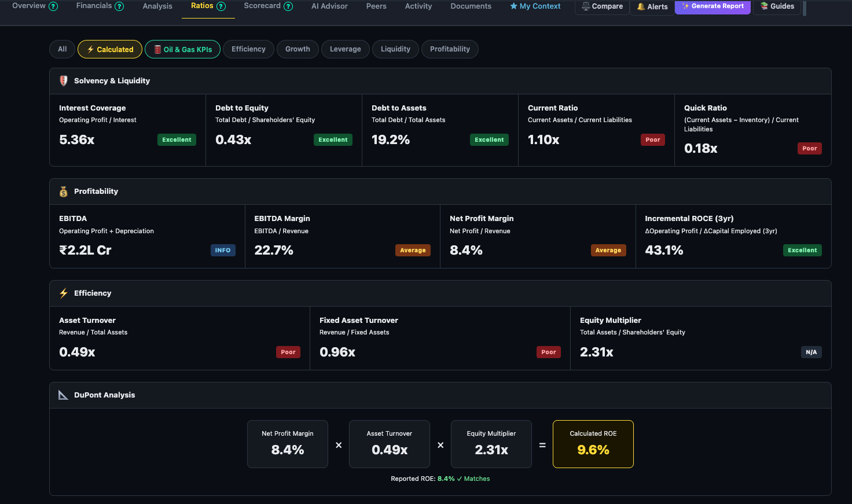This screenshot has height=504, width=852.
Task: Click lightning bolt icon in Efficiency header
Action: click(x=64, y=293)
